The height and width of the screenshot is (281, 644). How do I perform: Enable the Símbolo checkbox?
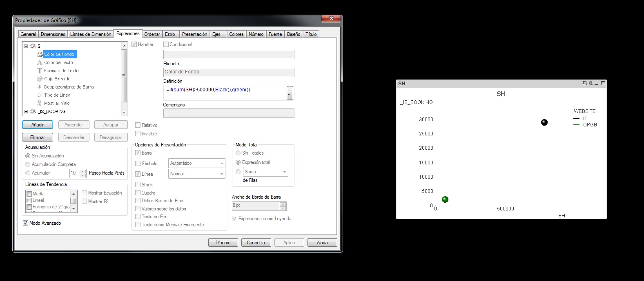(x=138, y=164)
